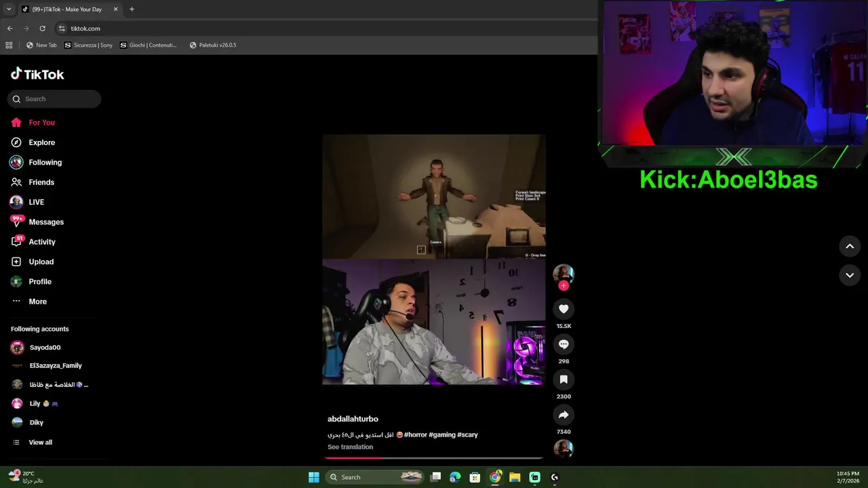Open the Chrome tab search dropdown

(x=8, y=9)
